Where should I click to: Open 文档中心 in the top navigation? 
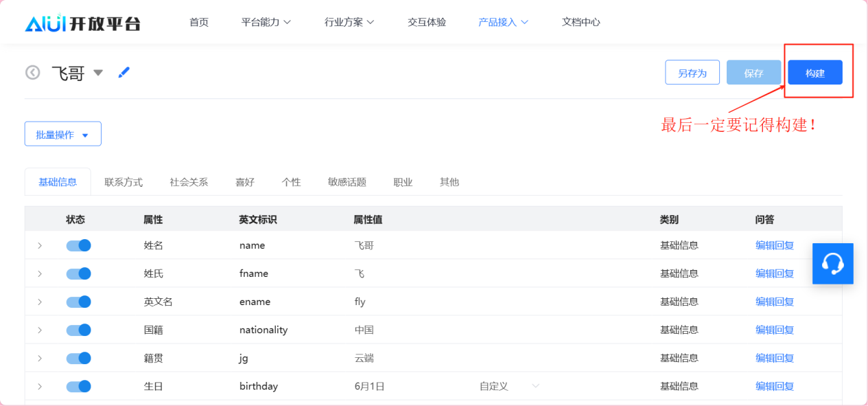(x=580, y=22)
